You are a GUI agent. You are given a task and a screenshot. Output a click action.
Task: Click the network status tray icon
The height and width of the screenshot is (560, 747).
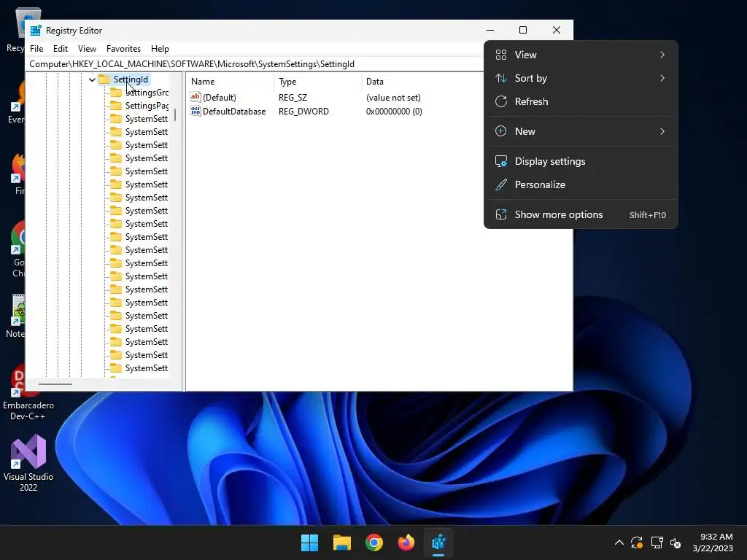coord(657,542)
